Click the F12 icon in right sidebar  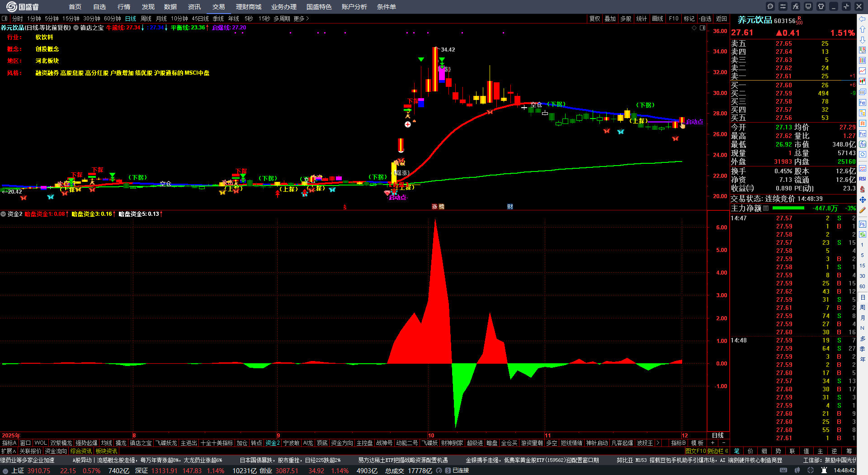click(863, 134)
